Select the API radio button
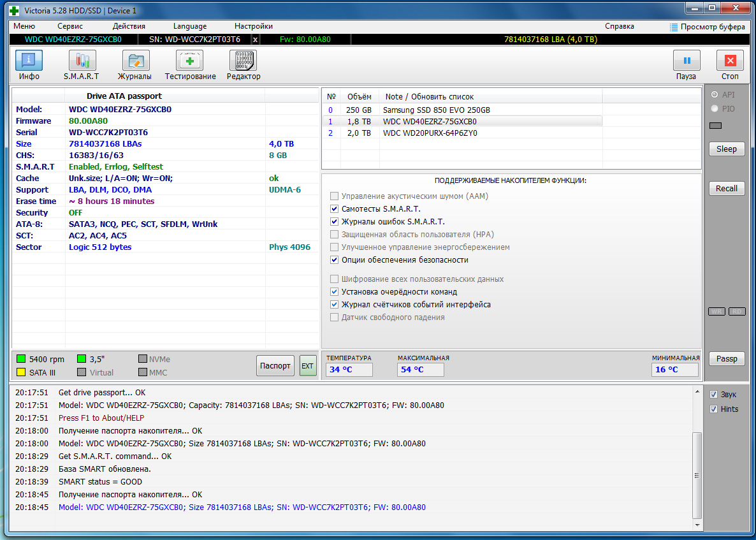Image resolution: width=756 pixels, height=540 pixels. pyautogui.click(x=715, y=94)
